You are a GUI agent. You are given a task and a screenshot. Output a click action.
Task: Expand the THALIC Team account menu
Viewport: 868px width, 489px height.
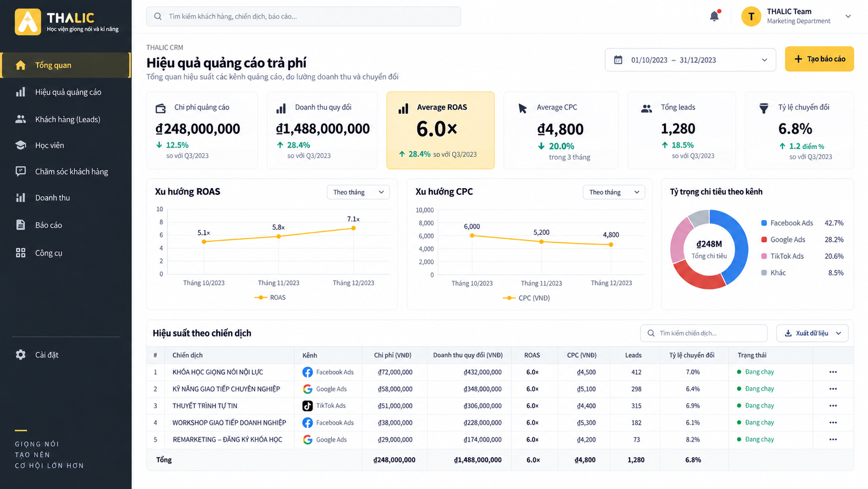coord(848,16)
